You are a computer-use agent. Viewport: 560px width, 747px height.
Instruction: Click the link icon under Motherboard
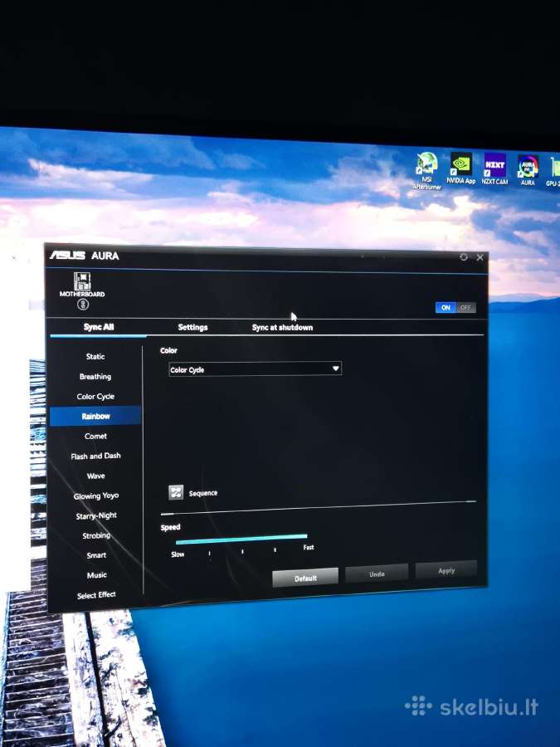tap(83, 304)
